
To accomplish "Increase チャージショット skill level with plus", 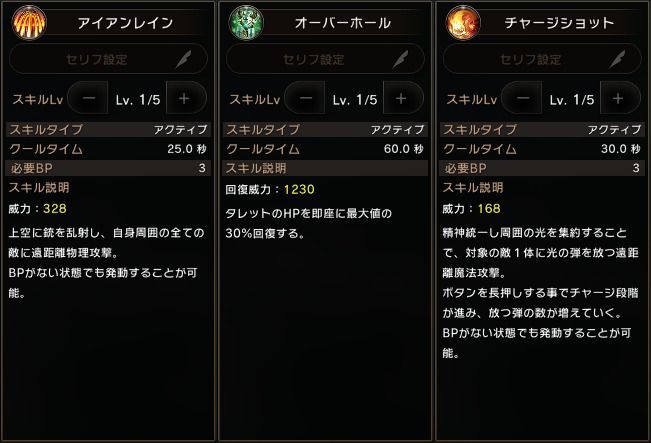I will click(617, 98).
